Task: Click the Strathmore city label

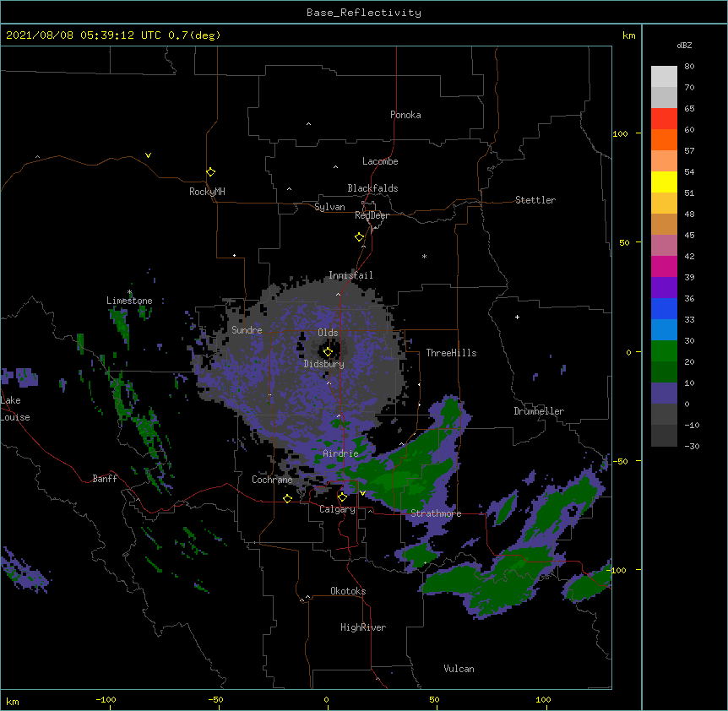Action: click(x=436, y=513)
